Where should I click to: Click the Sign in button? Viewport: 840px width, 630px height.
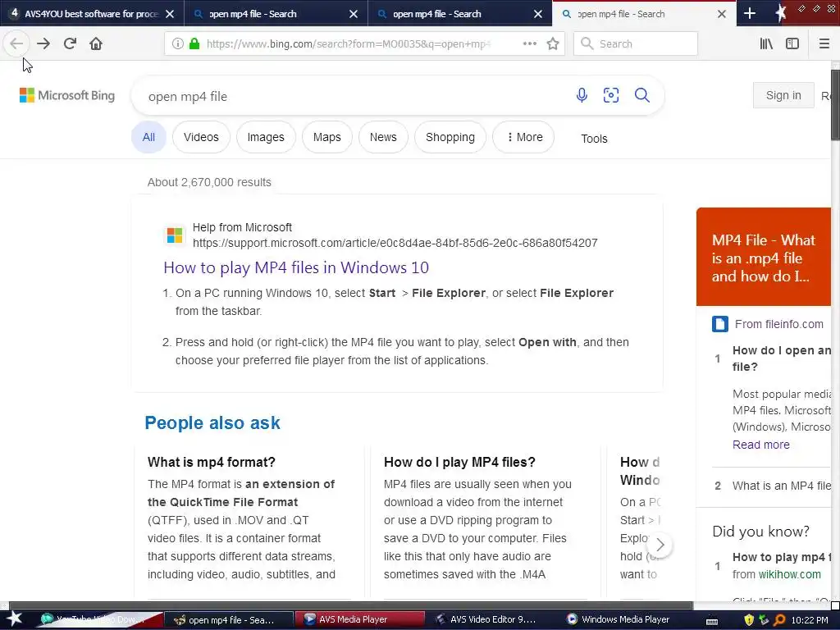tap(783, 95)
